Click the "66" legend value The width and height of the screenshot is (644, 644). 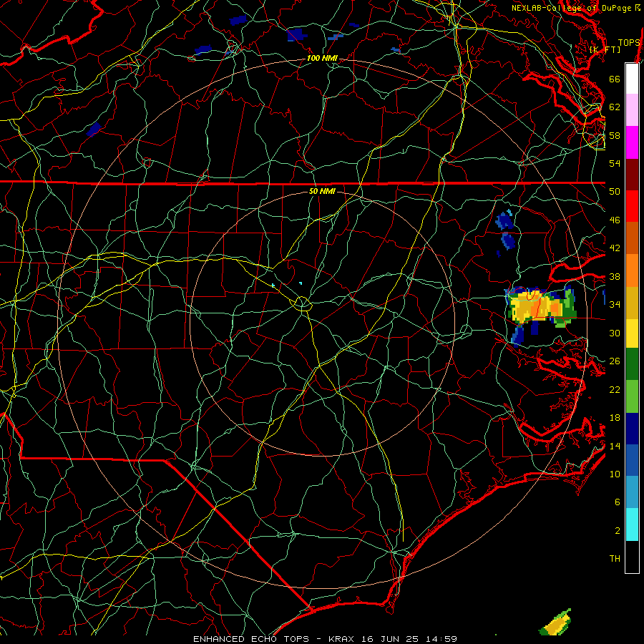coord(615,79)
